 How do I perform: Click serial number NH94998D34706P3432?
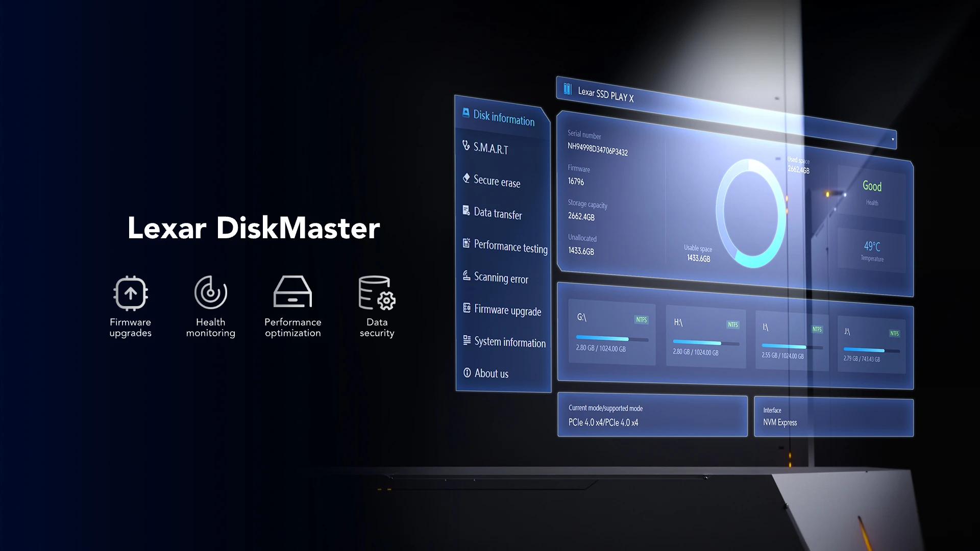598,149
